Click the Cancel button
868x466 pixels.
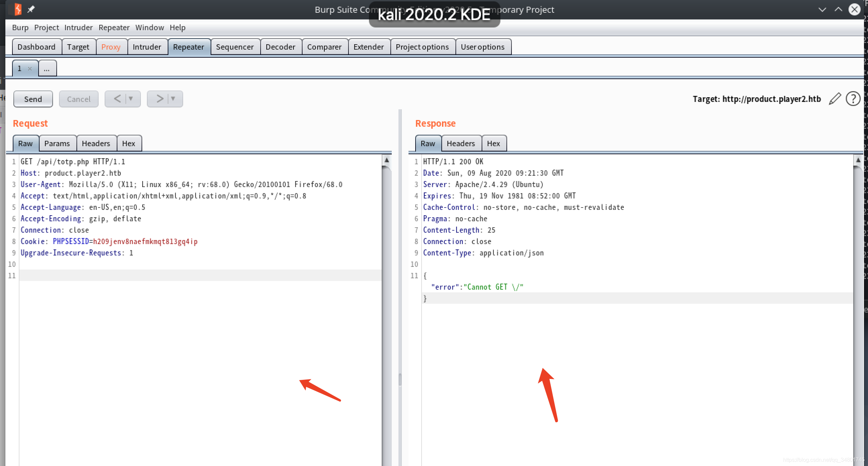[78, 99]
